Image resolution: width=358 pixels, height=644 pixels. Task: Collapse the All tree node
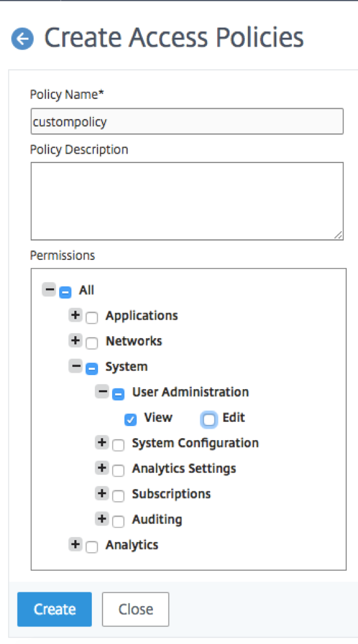point(49,289)
